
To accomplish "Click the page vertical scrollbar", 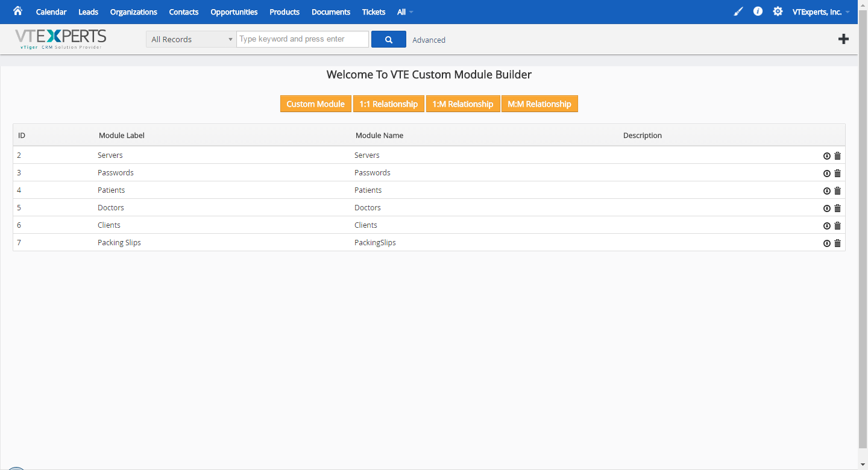I will (863, 229).
